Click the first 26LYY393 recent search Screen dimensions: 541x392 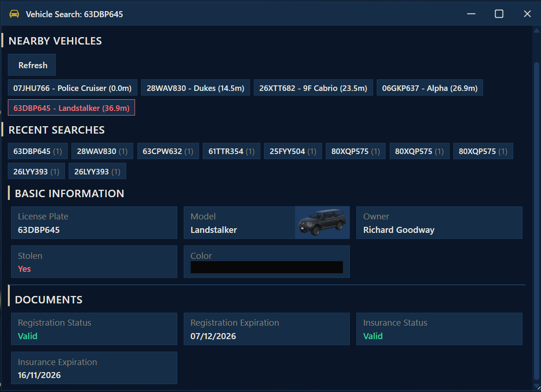coord(36,171)
